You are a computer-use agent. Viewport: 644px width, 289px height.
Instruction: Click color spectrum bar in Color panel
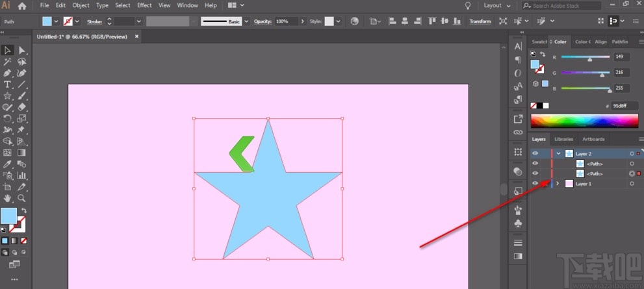click(584, 121)
